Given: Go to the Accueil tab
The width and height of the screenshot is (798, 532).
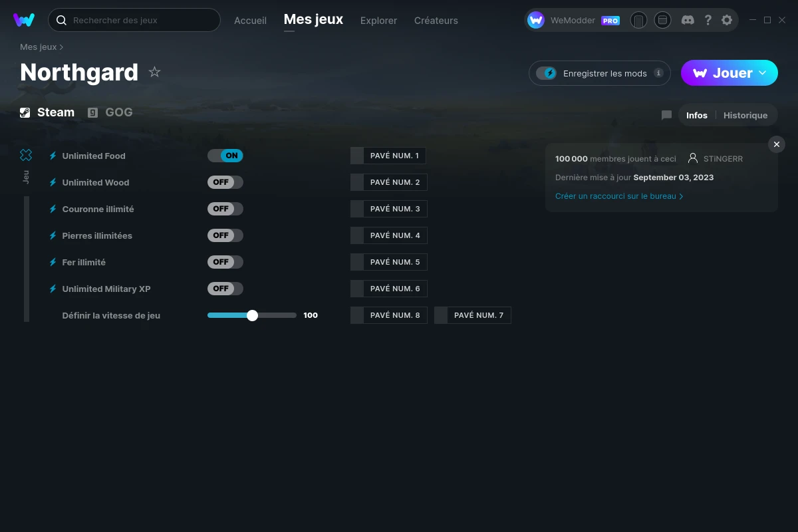Looking at the screenshot, I should [x=250, y=21].
